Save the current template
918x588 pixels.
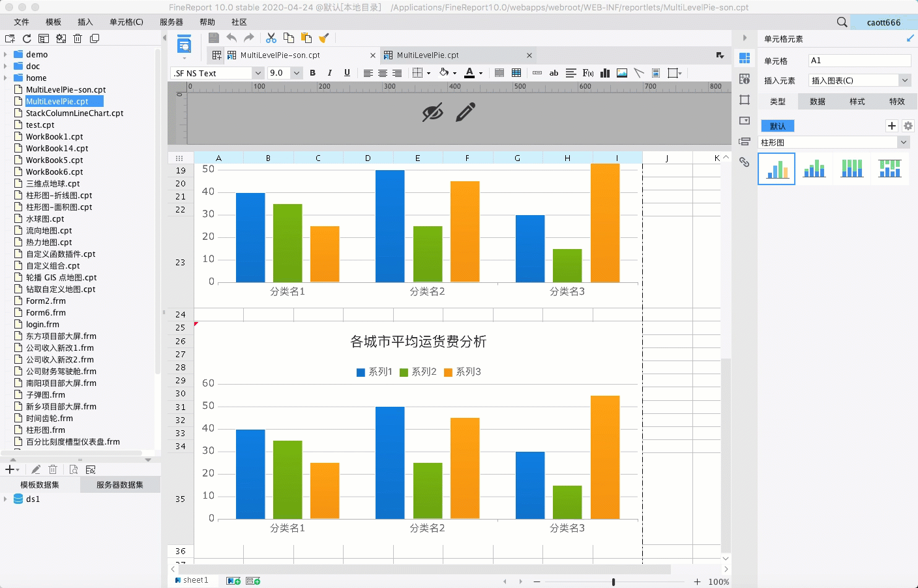[x=213, y=38]
